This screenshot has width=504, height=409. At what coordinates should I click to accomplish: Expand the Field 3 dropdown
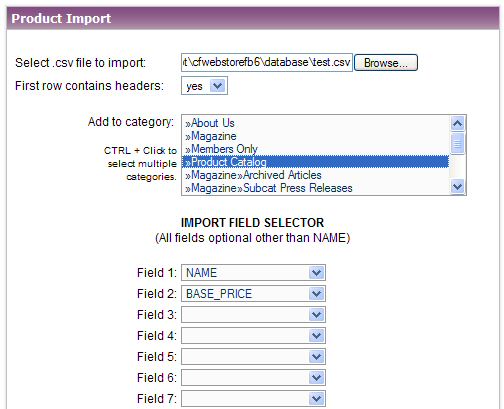click(253, 315)
